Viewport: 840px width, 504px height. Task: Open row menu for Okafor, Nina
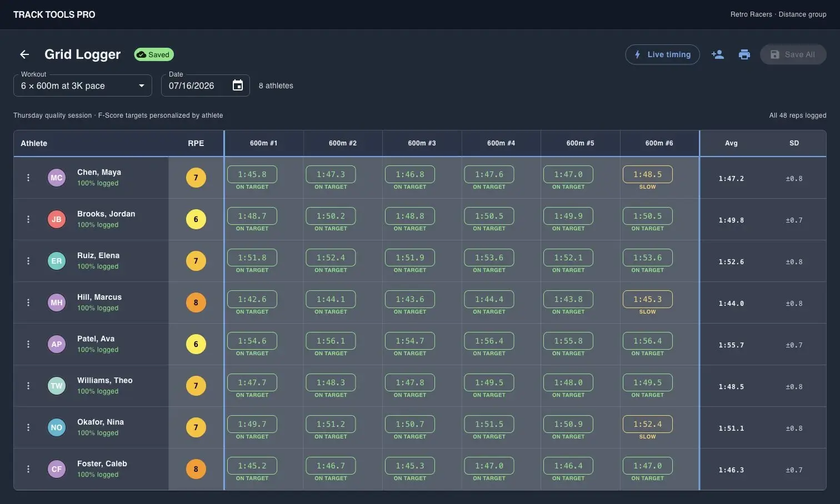point(28,427)
